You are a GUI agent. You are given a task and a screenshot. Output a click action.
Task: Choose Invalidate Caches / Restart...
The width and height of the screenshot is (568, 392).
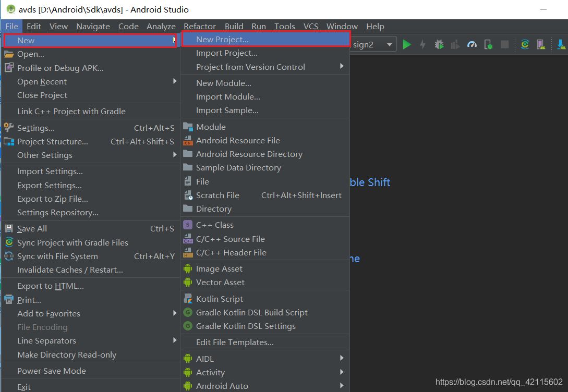point(91,270)
